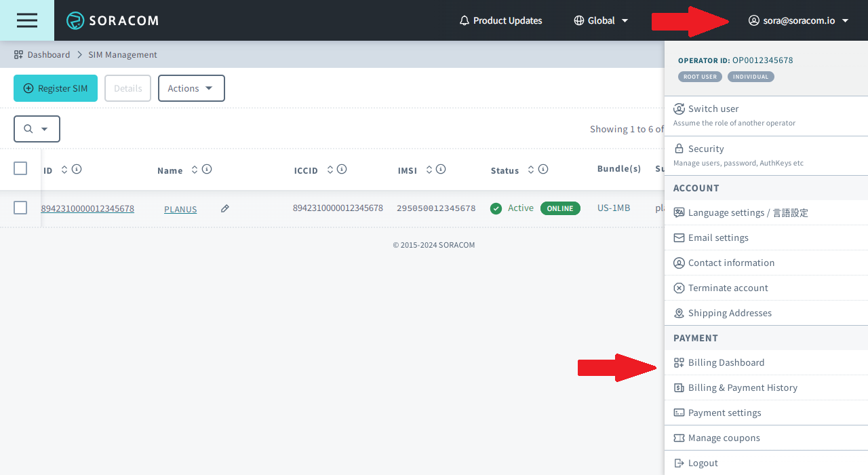The image size is (868, 475).
Task: Expand the search filter dropdown
Action: pyautogui.click(x=37, y=129)
